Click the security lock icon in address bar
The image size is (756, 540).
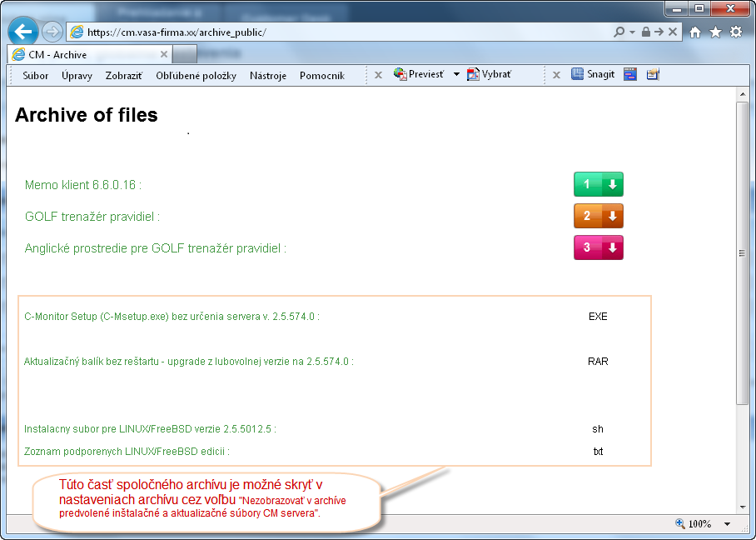(645, 32)
